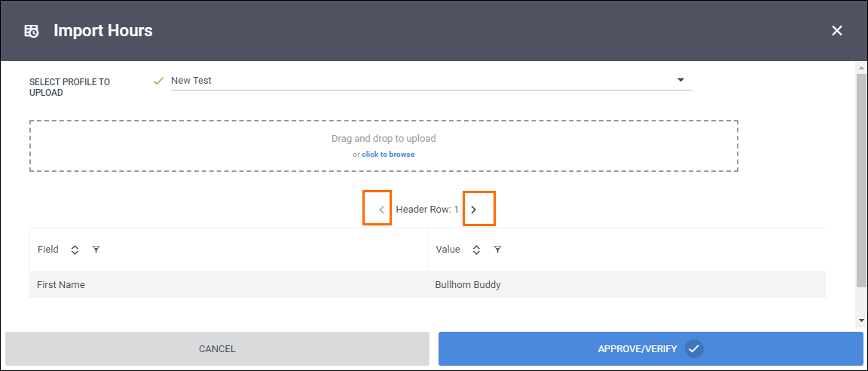
Task: Go to previous header row arrow
Action: coord(381,210)
